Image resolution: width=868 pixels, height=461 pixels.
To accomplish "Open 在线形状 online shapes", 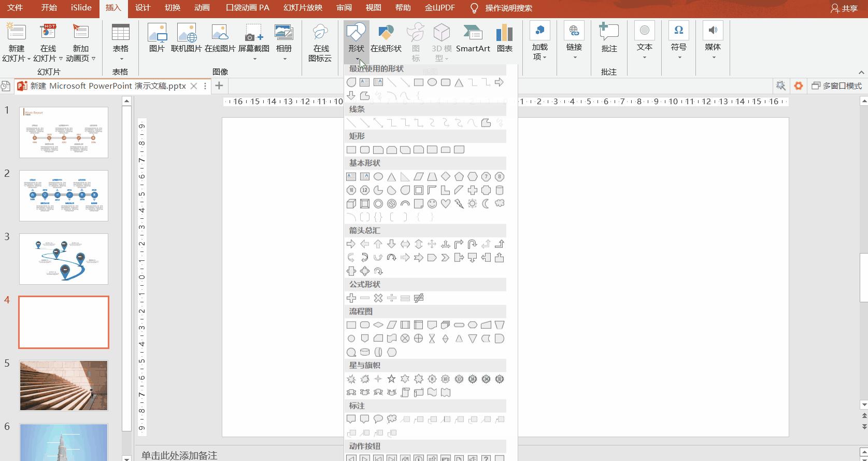I will [386, 39].
